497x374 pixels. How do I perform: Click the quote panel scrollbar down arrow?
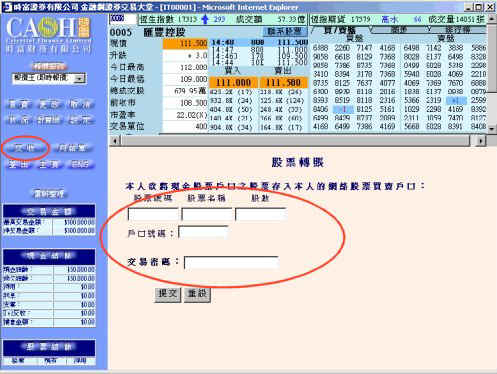tap(492, 129)
